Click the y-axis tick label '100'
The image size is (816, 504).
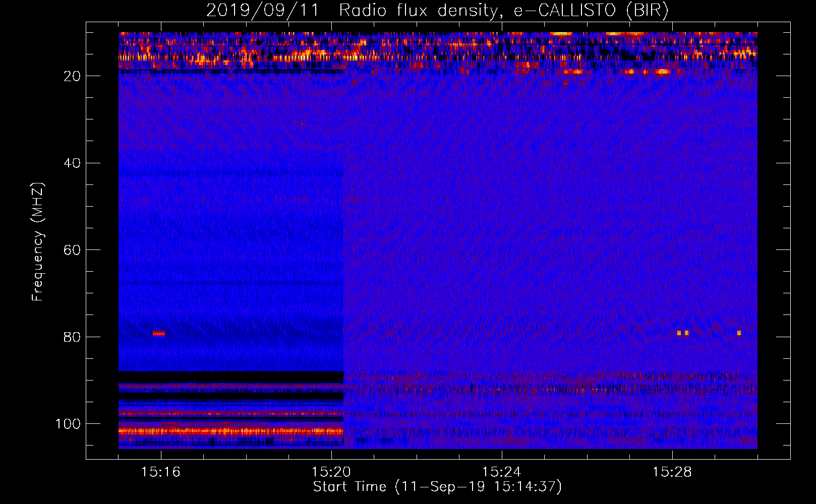(x=68, y=424)
